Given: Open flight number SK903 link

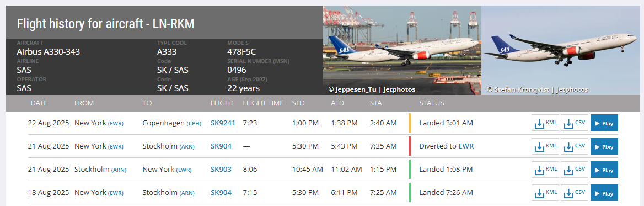Looking at the screenshot, I should (x=221, y=170).
